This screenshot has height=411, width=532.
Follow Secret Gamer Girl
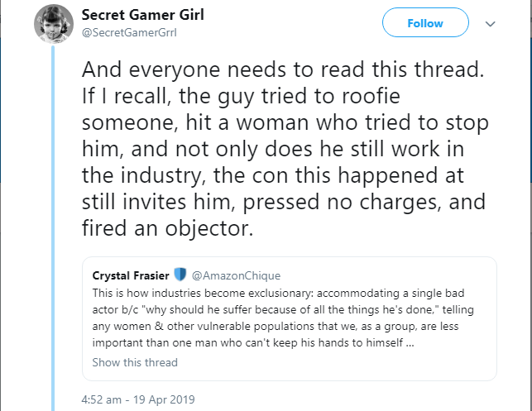[x=425, y=22]
